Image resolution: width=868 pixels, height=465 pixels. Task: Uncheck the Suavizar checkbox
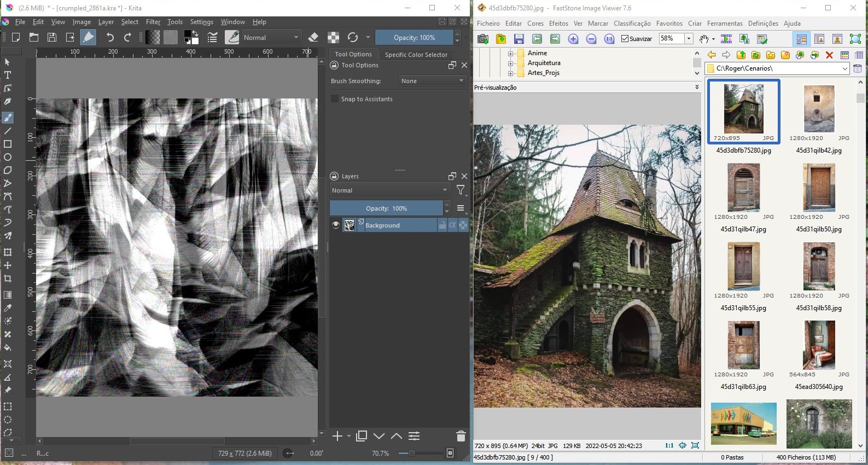[x=625, y=39]
